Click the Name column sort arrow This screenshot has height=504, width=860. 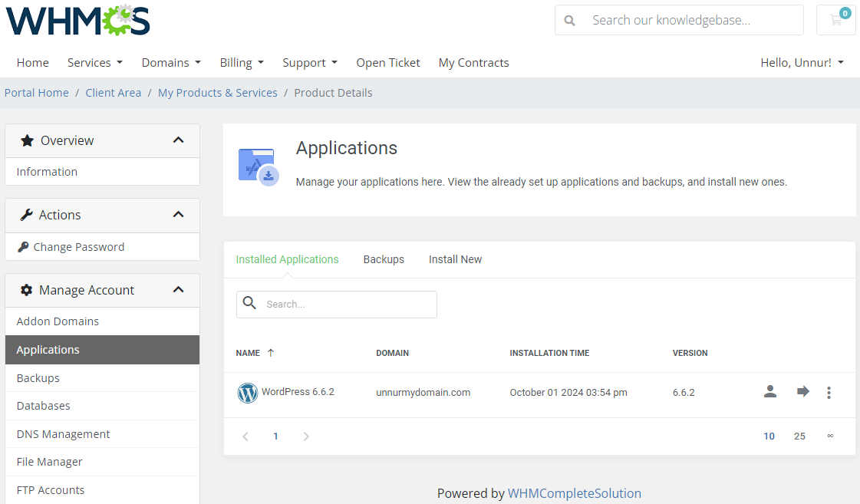click(x=270, y=353)
